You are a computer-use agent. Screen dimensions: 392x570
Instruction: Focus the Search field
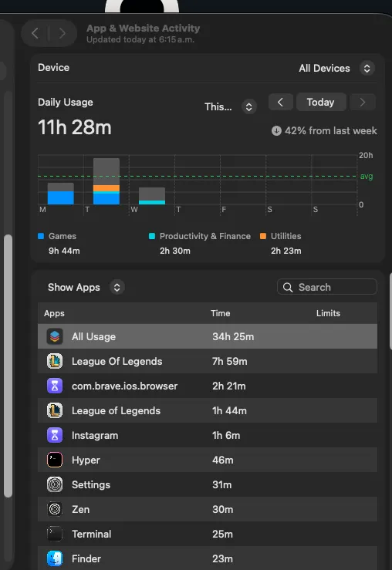(327, 287)
